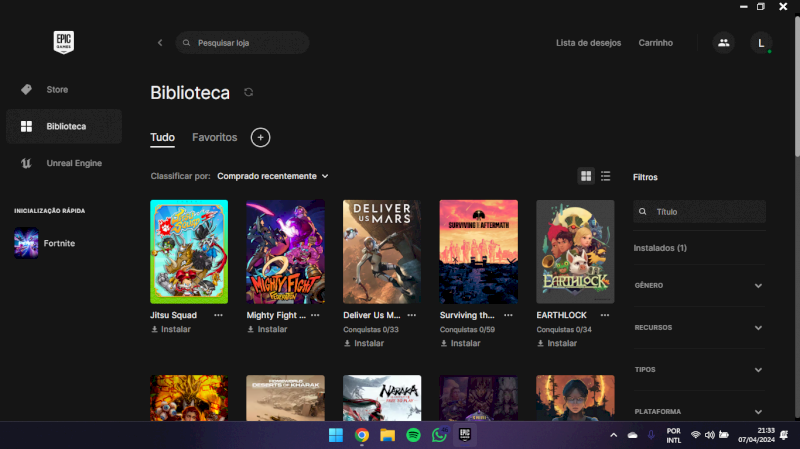
Task: Open Windows Start menu
Action: pos(336,435)
